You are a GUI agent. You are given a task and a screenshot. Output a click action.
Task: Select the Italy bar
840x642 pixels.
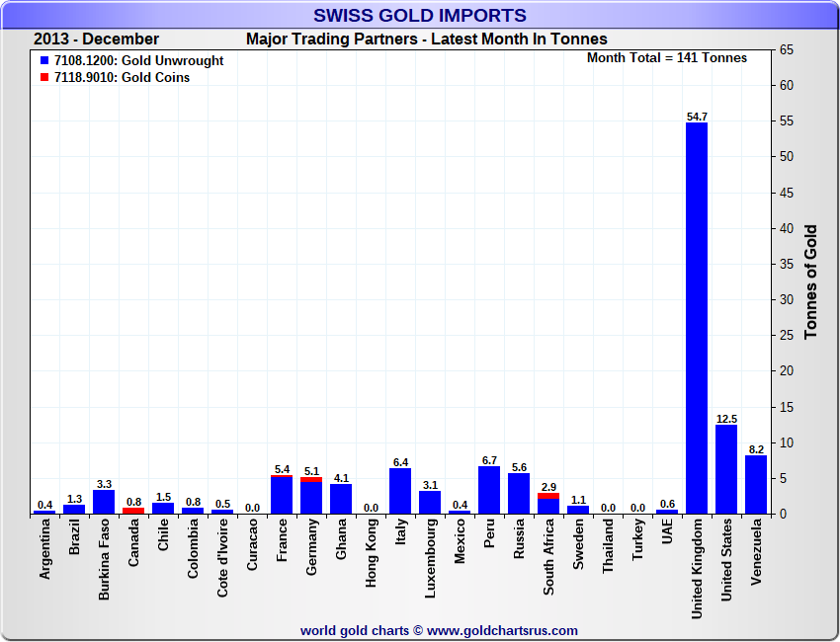pos(400,491)
